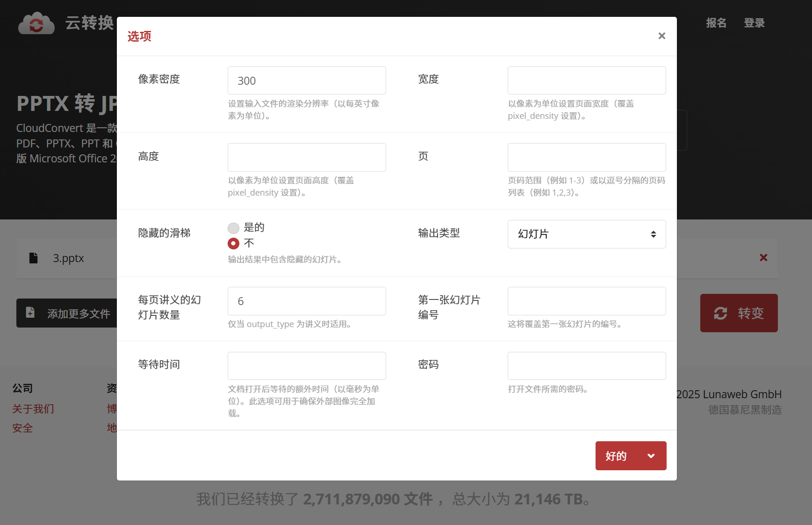Open the 报名 menu item
The height and width of the screenshot is (525, 812).
click(x=716, y=23)
